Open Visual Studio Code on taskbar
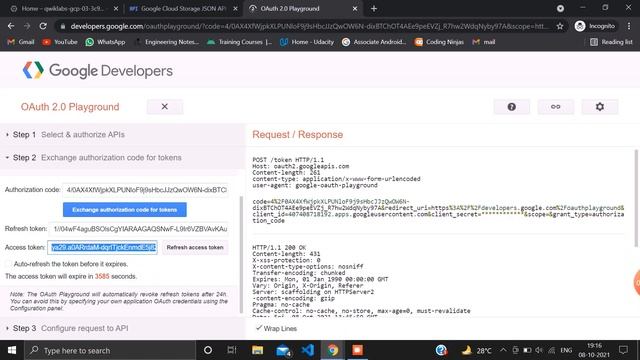640x360 pixels. tap(308, 350)
